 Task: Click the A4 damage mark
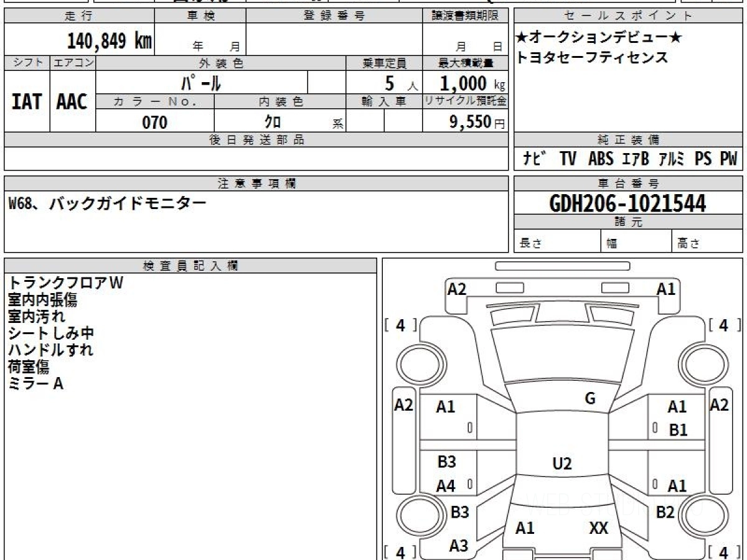click(446, 487)
